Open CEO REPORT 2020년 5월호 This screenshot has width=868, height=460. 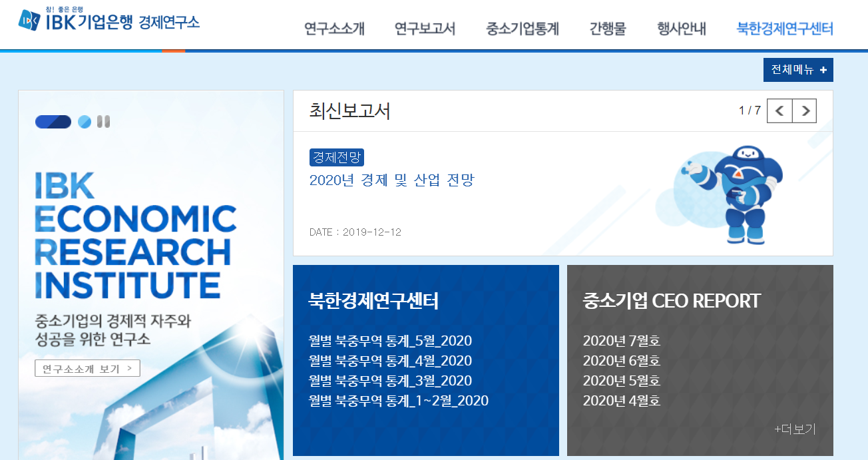(x=622, y=381)
